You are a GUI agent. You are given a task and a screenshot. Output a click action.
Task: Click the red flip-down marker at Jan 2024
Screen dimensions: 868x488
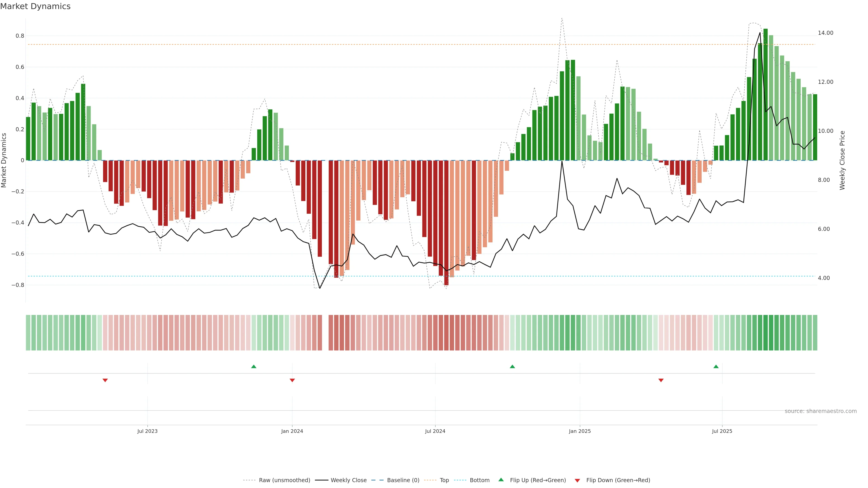(292, 380)
